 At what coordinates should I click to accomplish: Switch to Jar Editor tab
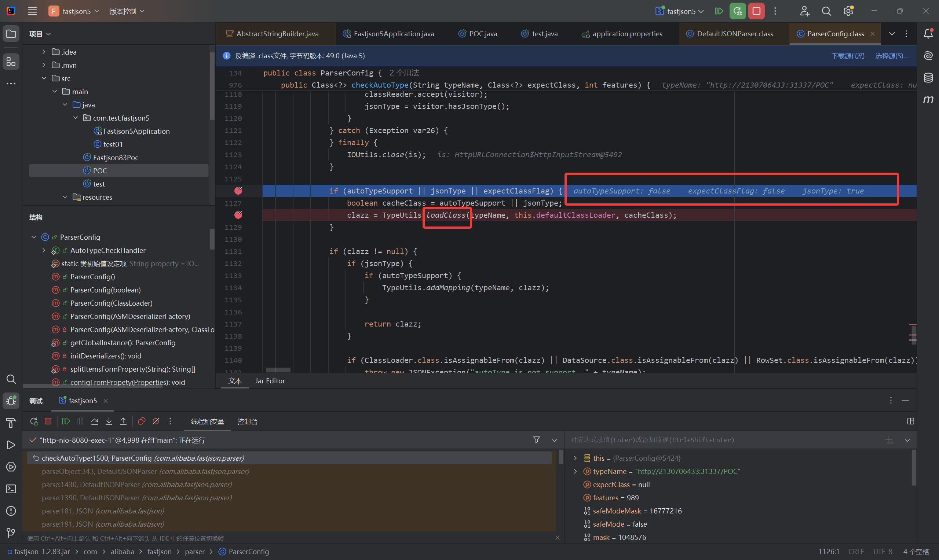pos(270,381)
